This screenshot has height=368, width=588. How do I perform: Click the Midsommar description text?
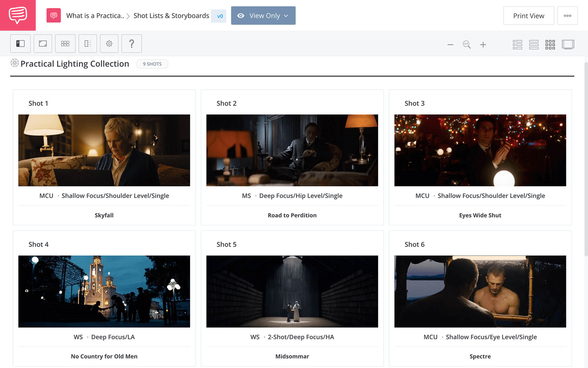(292, 356)
